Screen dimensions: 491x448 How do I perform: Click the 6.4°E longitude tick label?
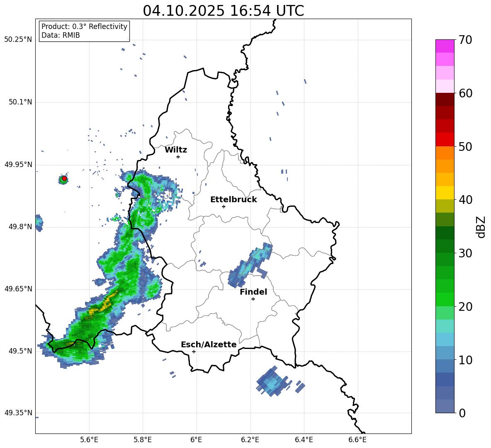tap(304, 440)
